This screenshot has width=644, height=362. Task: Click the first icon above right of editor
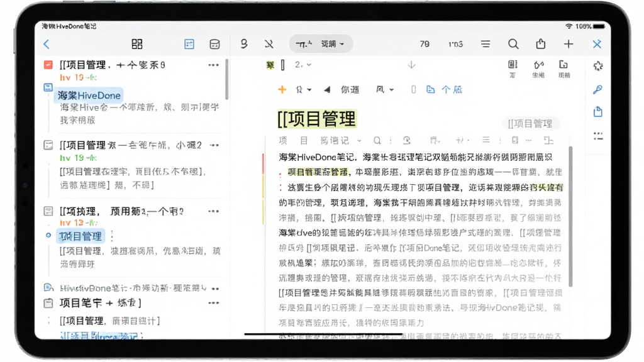pos(513,69)
